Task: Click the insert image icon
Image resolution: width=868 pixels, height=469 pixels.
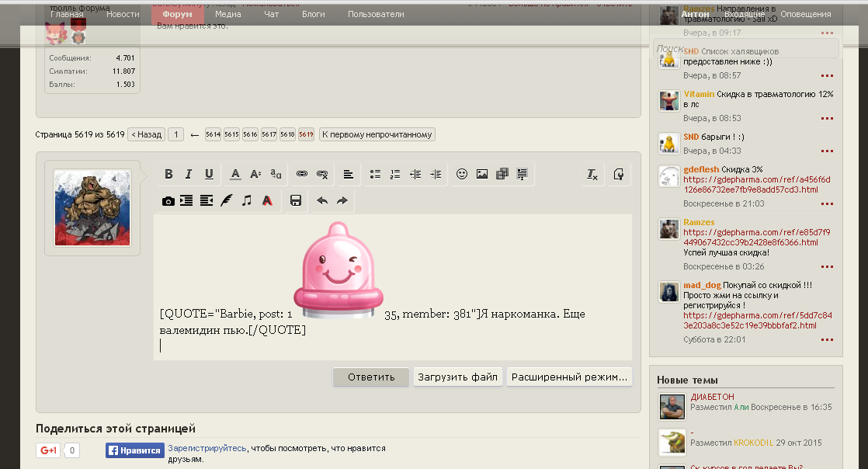Action: click(482, 175)
